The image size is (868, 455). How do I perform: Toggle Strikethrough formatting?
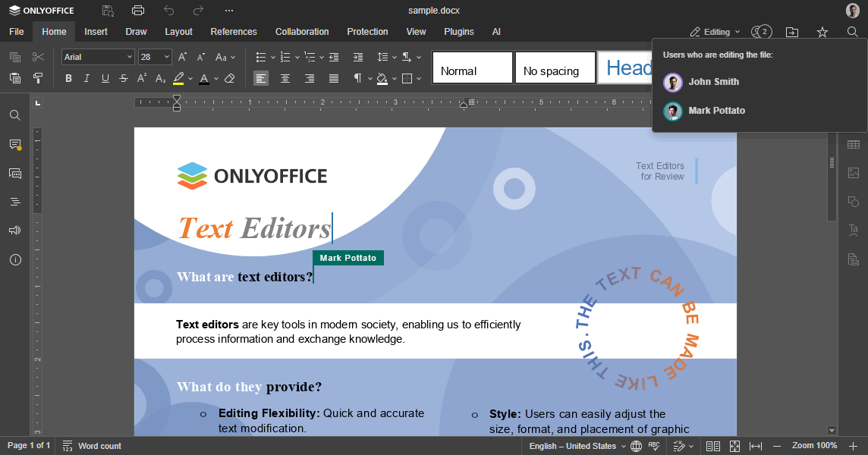tap(124, 79)
